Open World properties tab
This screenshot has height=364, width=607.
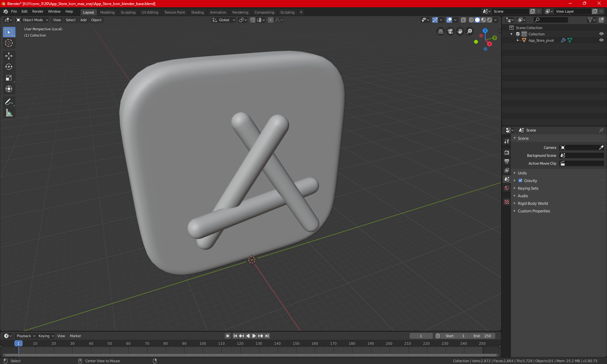pyautogui.click(x=507, y=188)
